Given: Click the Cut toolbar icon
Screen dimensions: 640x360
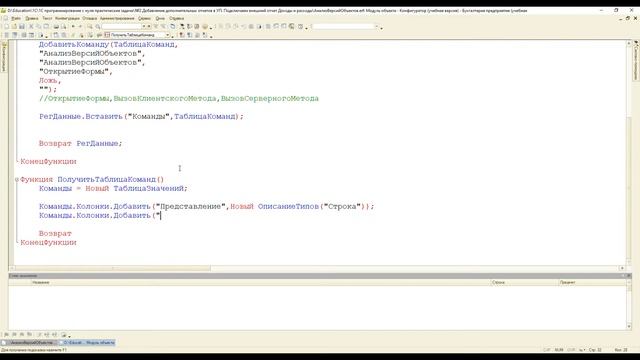Looking at the screenshot, I should [x=31, y=27].
